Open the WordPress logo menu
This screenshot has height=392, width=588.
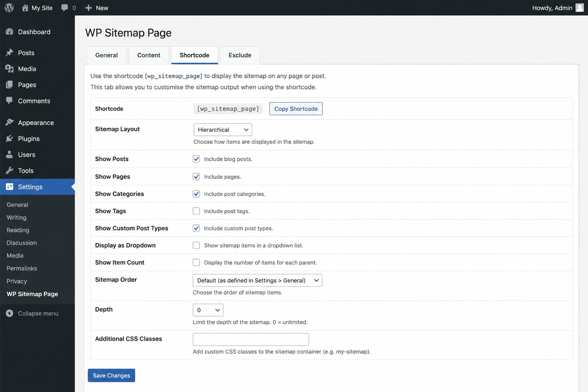coord(9,8)
